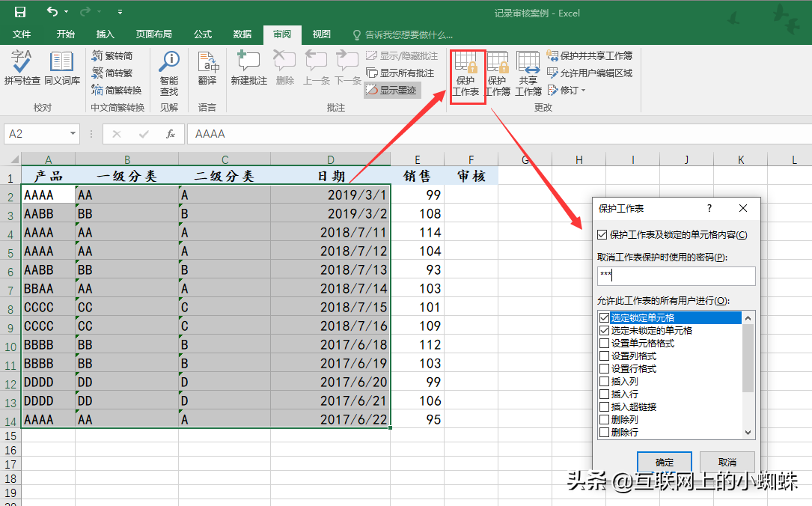This screenshot has height=506, width=812.
Task: Click cell containing 2019/3/1
Action: coord(330,195)
